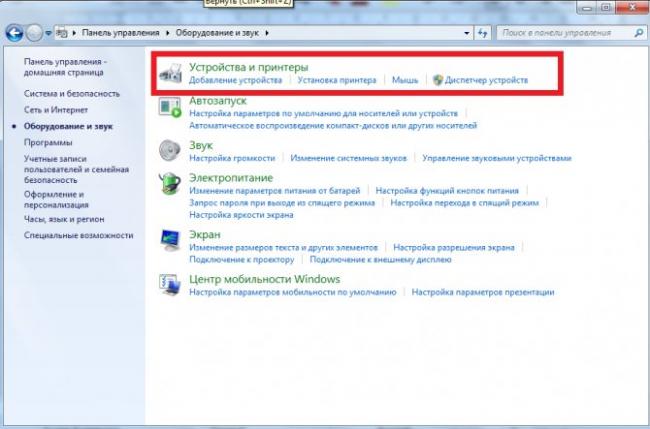Go back with the blue Back arrow
This screenshot has height=429, width=650.
(x=15, y=33)
